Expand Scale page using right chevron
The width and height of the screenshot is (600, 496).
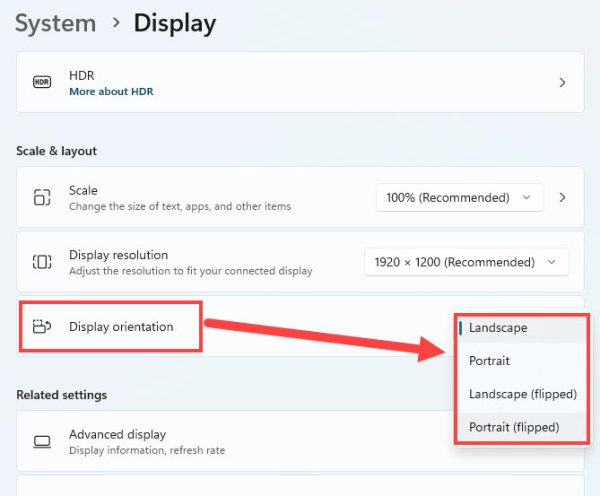[x=562, y=198]
